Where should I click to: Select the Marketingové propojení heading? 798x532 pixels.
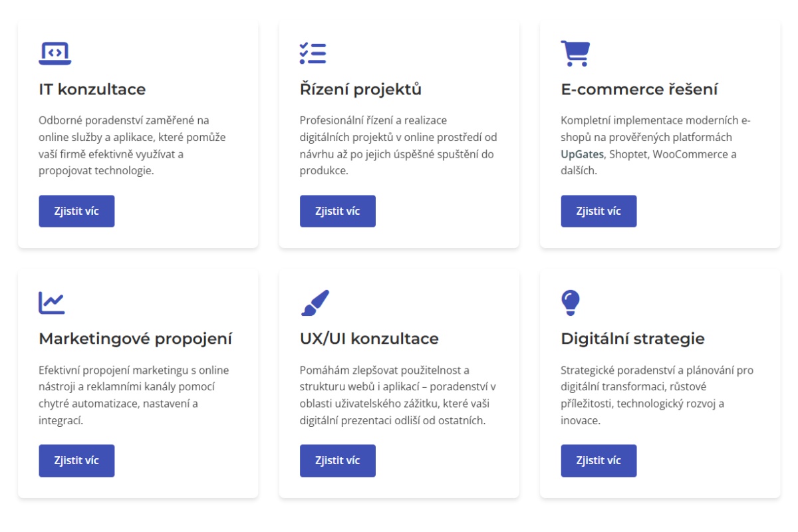click(135, 338)
